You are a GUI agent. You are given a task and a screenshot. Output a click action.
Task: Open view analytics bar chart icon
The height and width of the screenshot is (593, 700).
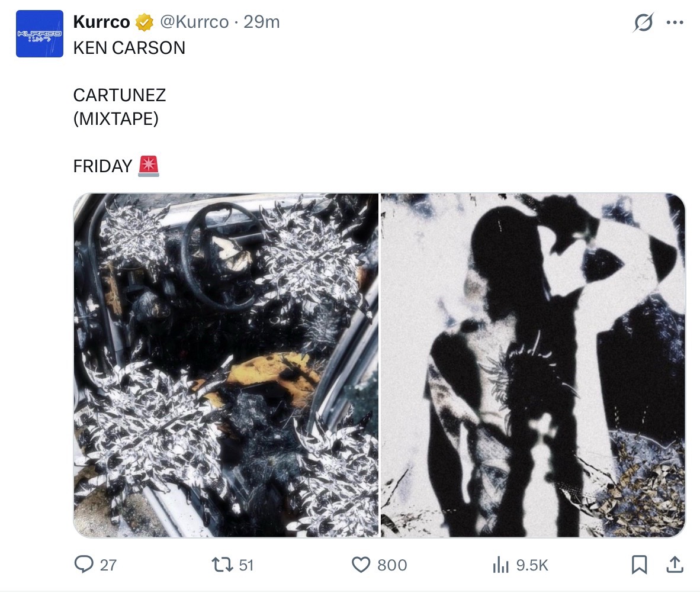click(x=500, y=565)
